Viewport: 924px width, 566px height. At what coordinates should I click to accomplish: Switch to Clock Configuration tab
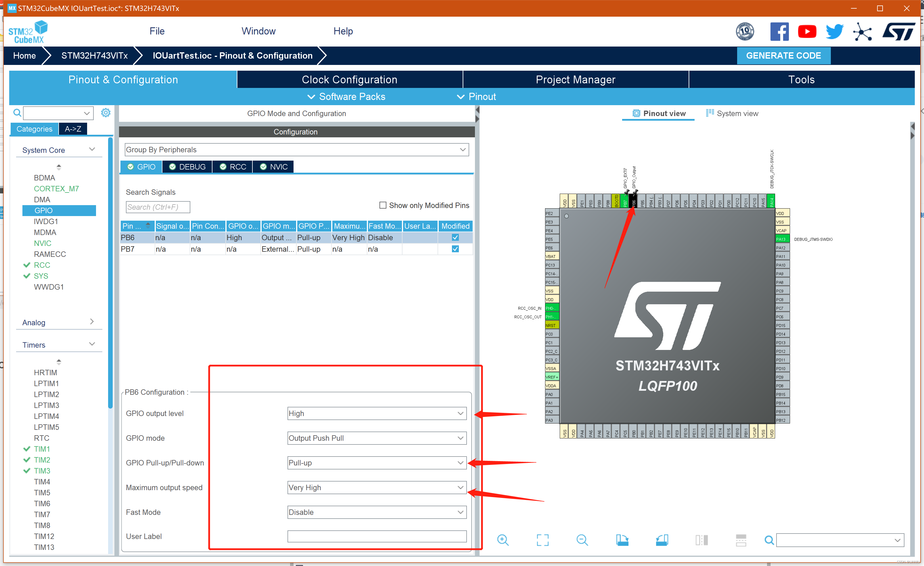point(349,80)
